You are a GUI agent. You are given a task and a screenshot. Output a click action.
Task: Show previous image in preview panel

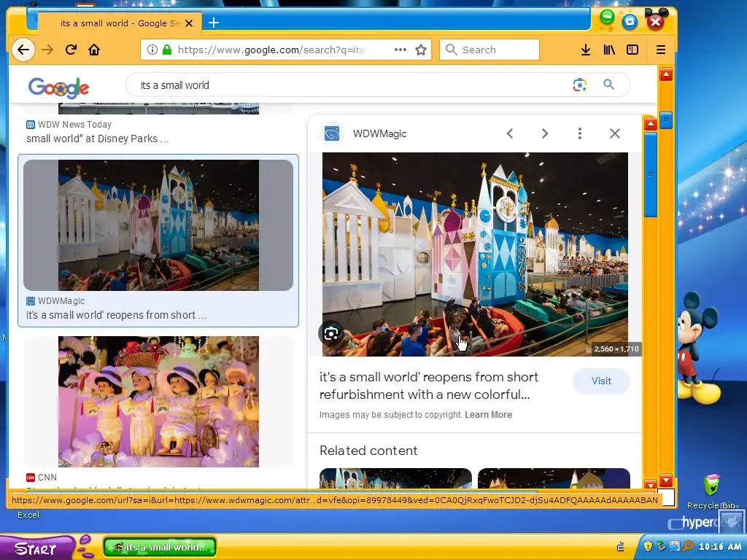pyautogui.click(x=510, y=133)
